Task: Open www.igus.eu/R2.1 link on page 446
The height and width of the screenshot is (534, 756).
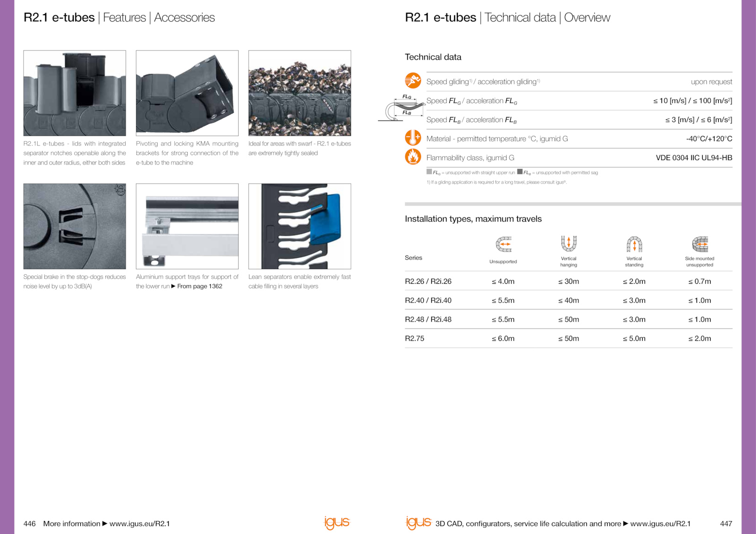Action: (x=140, y=524)
